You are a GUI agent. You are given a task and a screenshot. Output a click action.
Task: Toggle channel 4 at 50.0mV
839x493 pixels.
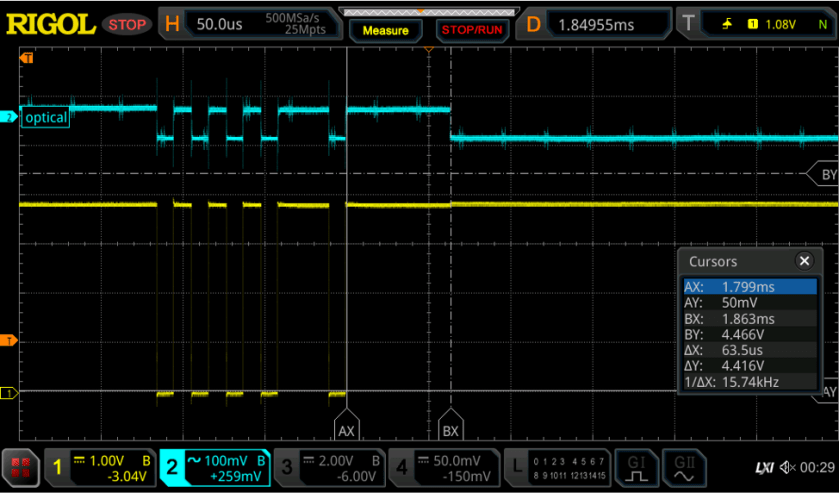click(x=443, y=467)
